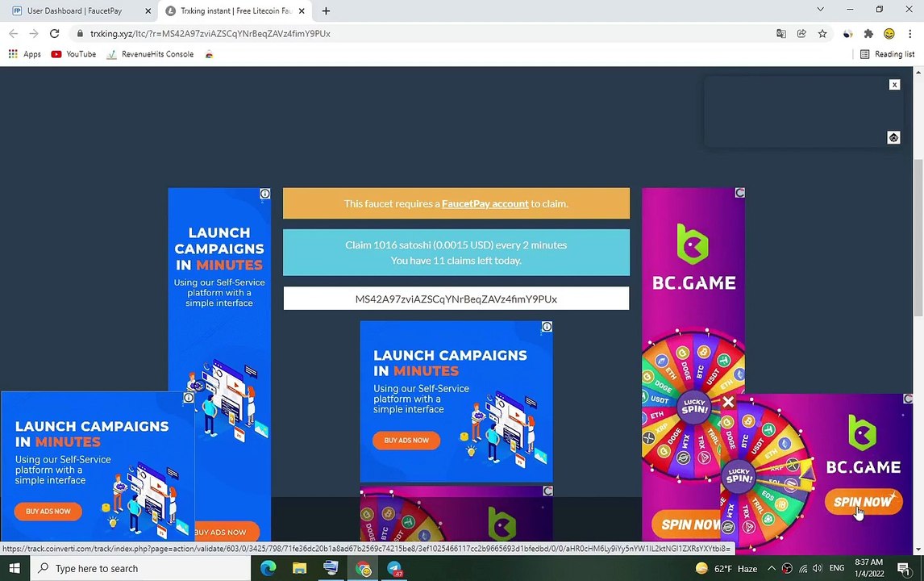Open the network icon in system tray
The height and width of the screenshot is (581, 924).
(802, 568)
